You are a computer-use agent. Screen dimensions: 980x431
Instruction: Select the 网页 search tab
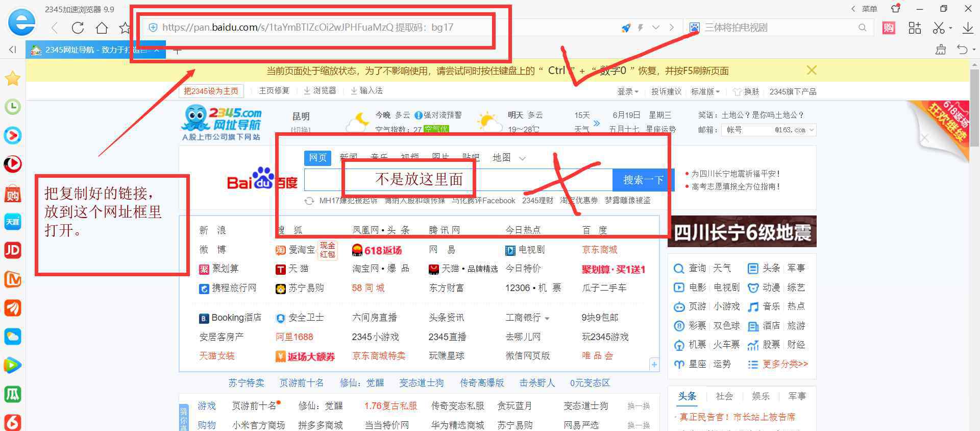tap(317, 158)
